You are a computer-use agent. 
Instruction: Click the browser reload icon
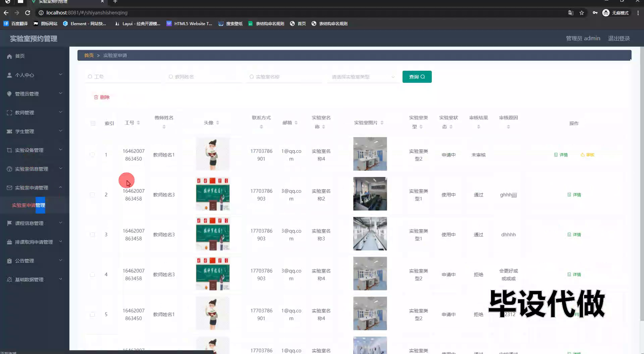pyautogui.click(x=28, y=13)
